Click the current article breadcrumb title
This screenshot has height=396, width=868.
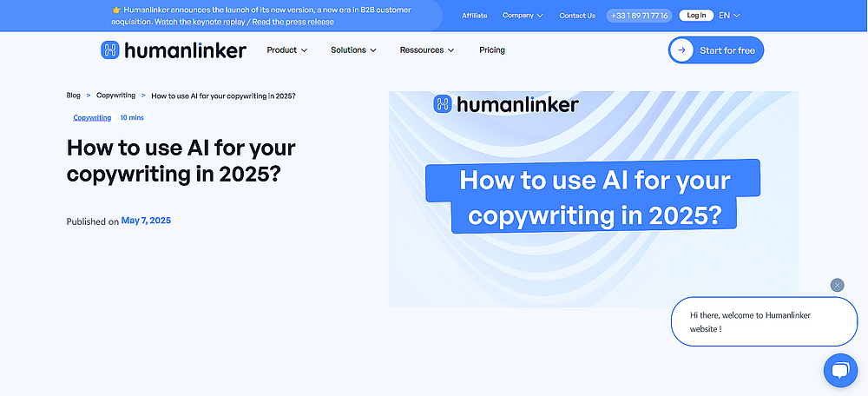(x=223, y=96)
